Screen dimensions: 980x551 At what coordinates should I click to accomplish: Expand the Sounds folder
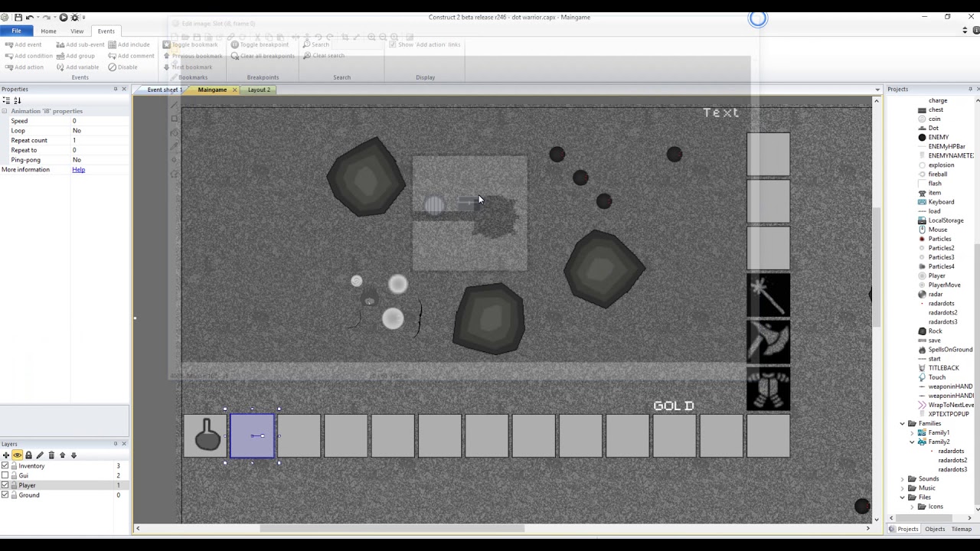click(902, 479)
